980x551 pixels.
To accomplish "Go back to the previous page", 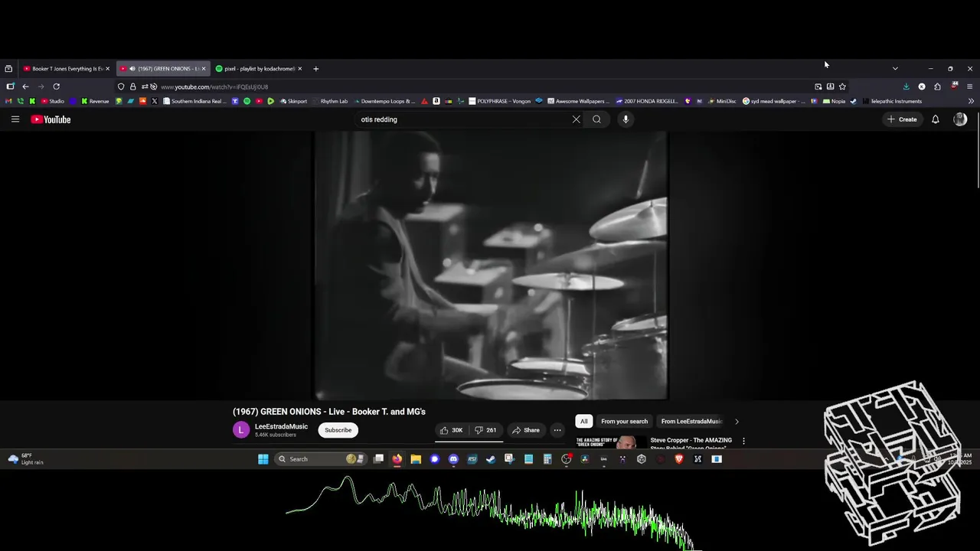I will 25,86.
